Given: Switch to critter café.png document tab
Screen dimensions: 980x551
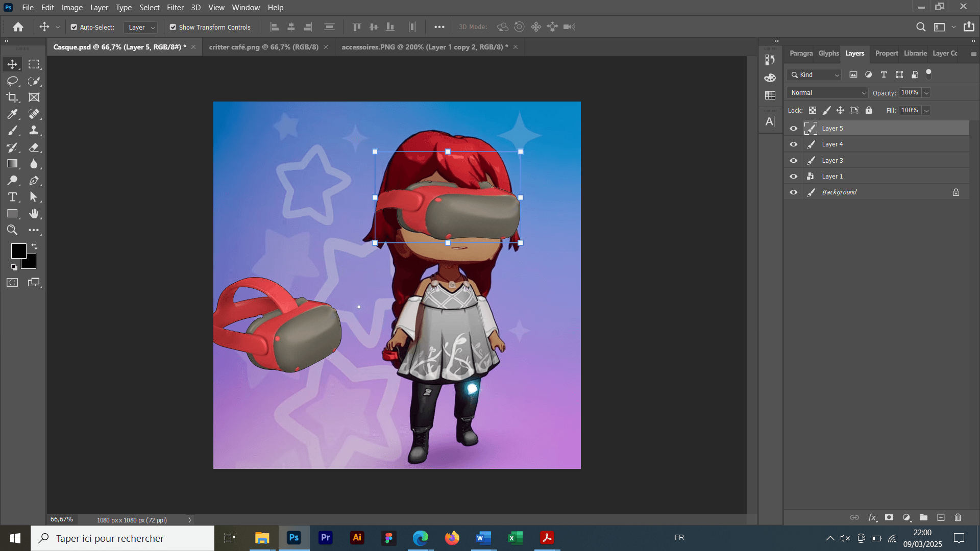Looking at the screenshot, I should [263, 47].
